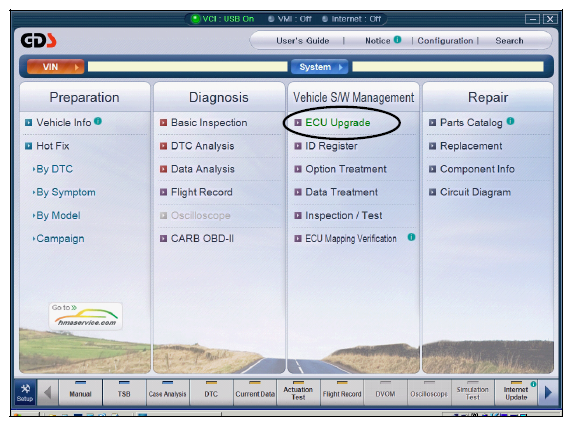
Task: Click the Internet Off status indicator
Action: 351,19
